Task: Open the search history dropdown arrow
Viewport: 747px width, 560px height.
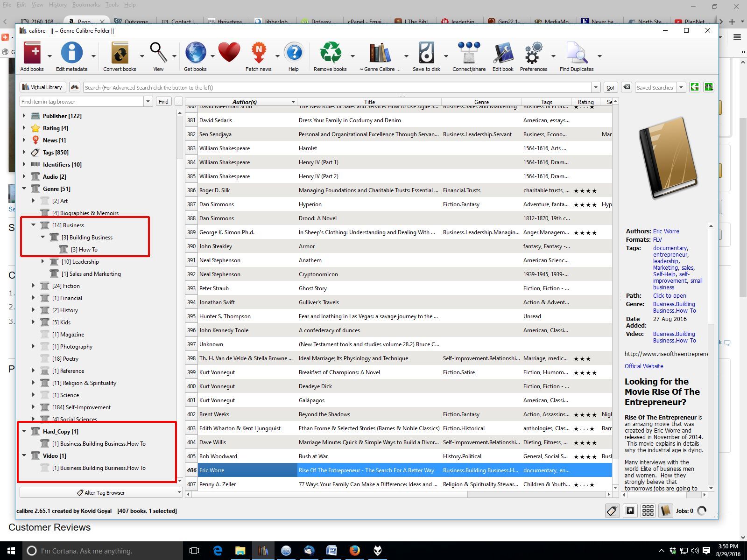Action: 595,87
